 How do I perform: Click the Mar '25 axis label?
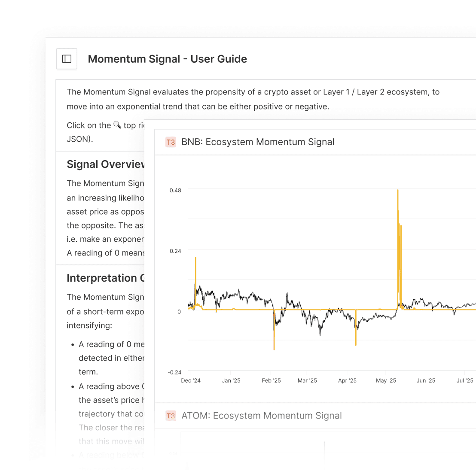(307, 380)
